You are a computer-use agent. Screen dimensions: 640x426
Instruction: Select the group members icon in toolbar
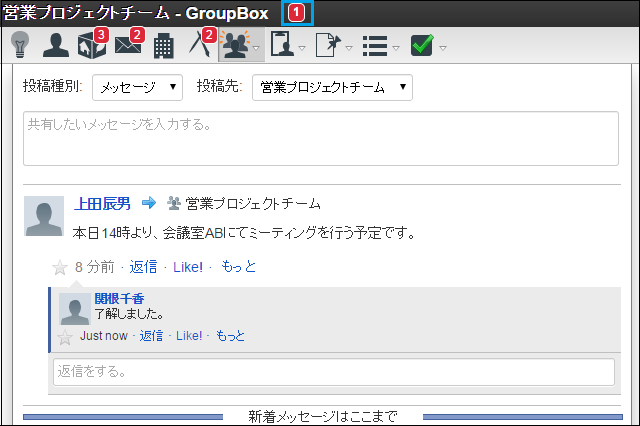point(235,45)
